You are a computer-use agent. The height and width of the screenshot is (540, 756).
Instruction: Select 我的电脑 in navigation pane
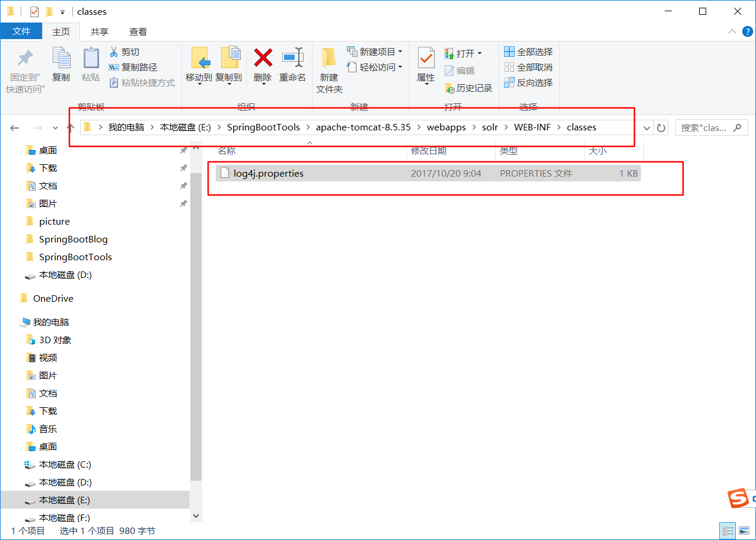click(x=51, y=322)
